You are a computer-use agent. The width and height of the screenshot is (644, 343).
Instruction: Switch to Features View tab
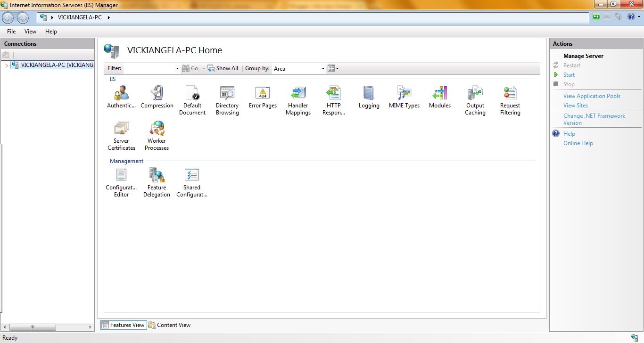pyautogui.click(x=123, y=325)
